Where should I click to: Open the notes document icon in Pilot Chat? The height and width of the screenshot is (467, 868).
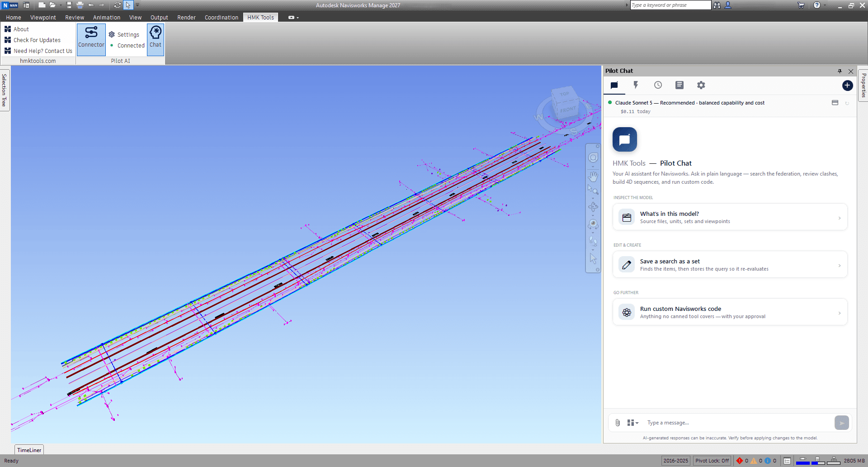[x=679, y=85]
